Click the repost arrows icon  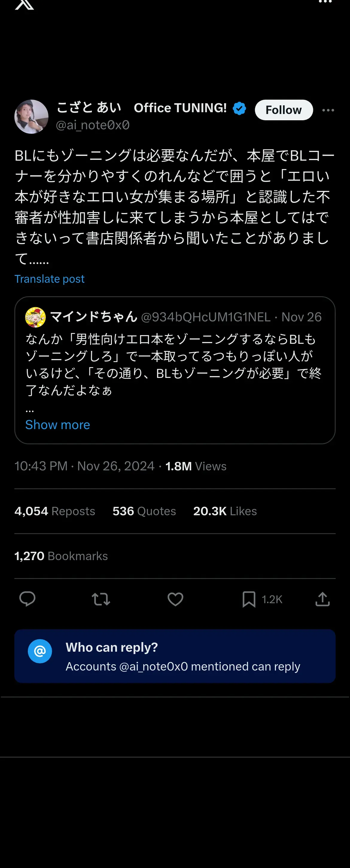click(101, 599)
